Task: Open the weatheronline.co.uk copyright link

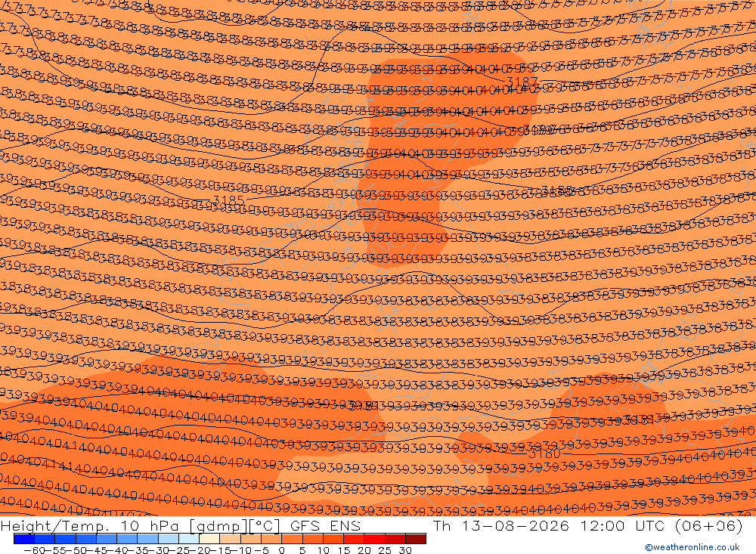Action: click(x=692, y=547)
